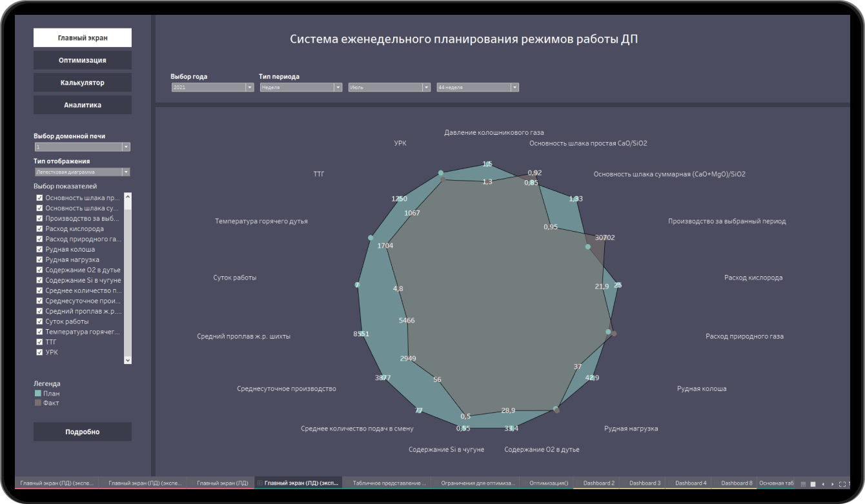The image size is (865, 504).
Task: Disable the 'Суток работы' checkbox
Action: pyautogui.click(x=39, y=321)
